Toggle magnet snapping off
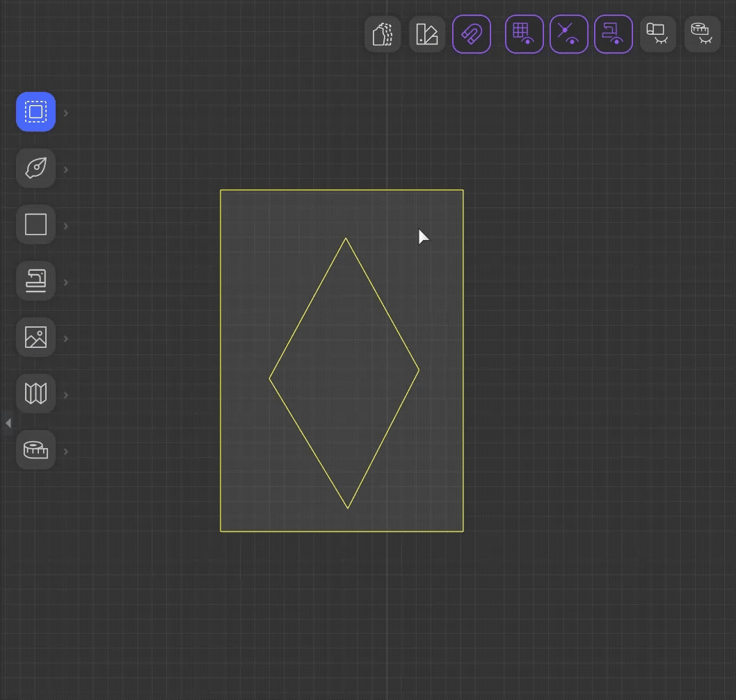 472,34
